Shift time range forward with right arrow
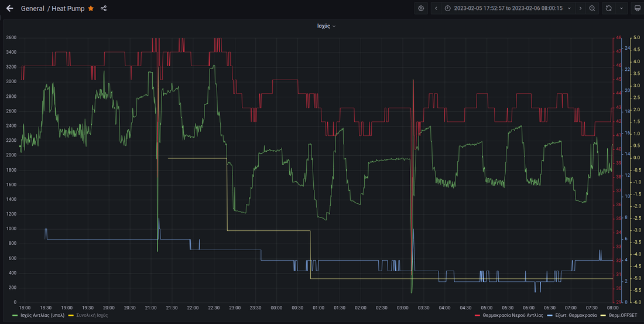This screenshot has height=324, width=644. coord(580,8)
